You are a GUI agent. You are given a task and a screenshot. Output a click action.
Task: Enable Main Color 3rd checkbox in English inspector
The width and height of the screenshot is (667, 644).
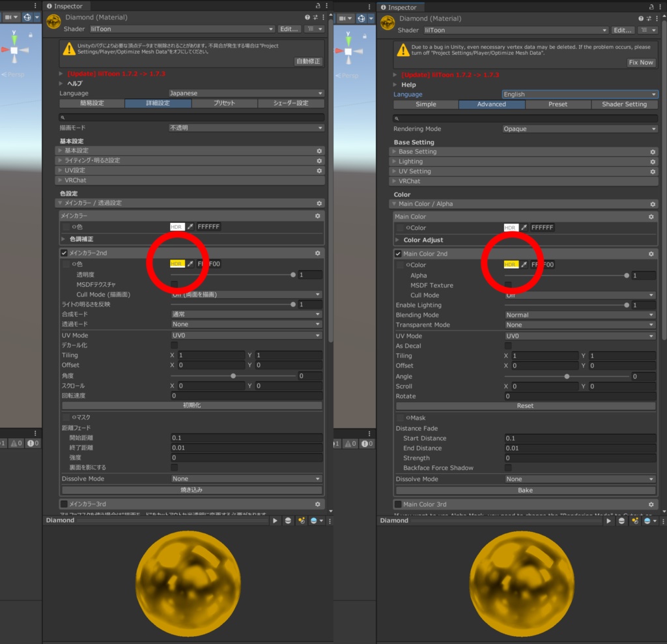click(398, 505)
